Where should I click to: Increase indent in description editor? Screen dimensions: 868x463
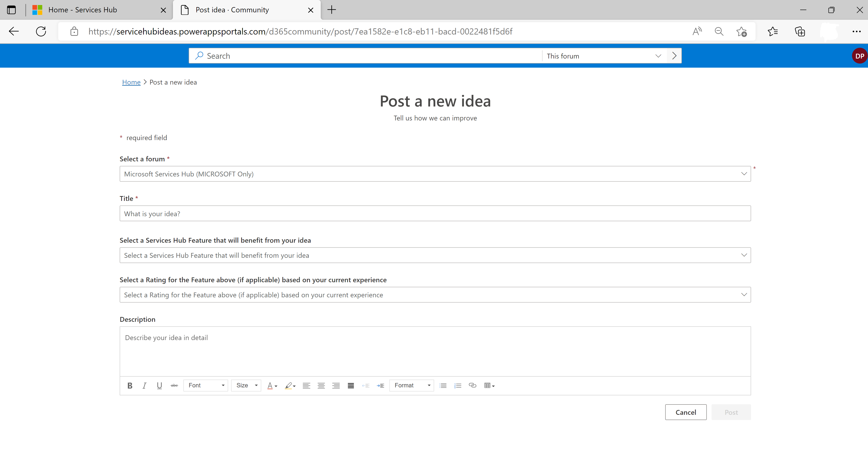pyautogui.click(x=380, y=386)
